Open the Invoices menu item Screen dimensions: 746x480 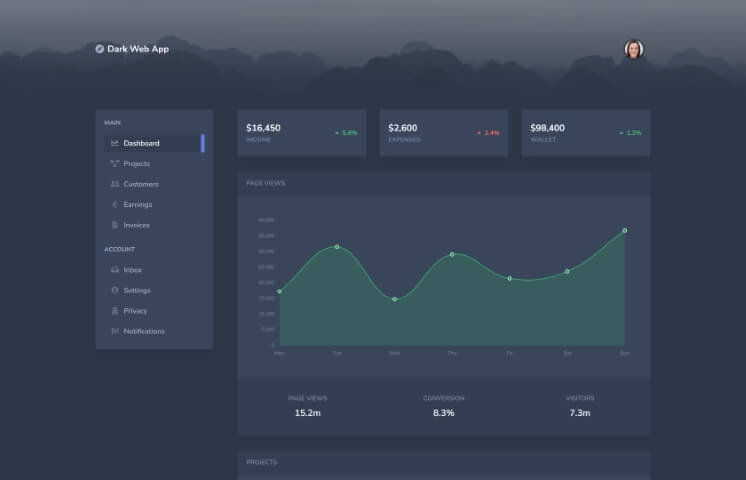point(155,225)
